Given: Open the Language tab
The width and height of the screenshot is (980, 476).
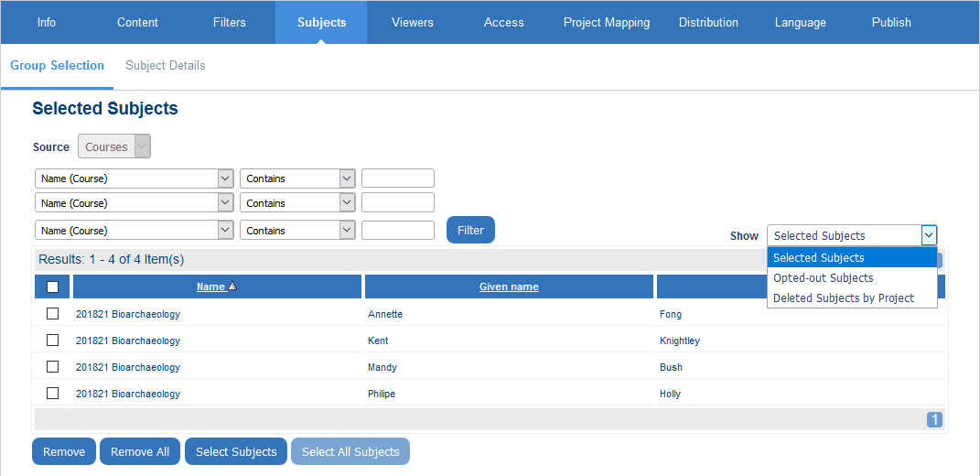Looking at the screenshot, I should click(x=800, y=23).
